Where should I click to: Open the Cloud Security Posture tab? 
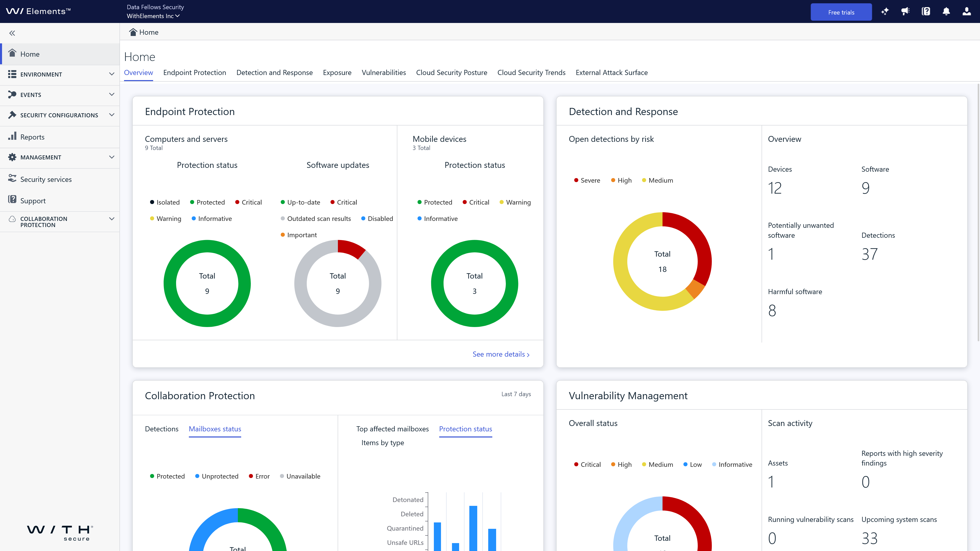451,73
